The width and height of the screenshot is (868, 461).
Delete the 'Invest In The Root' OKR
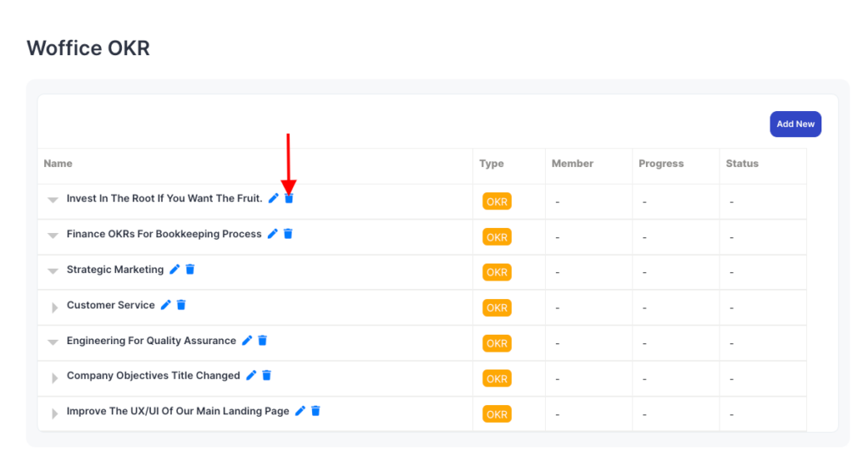[x=289, y=198]
